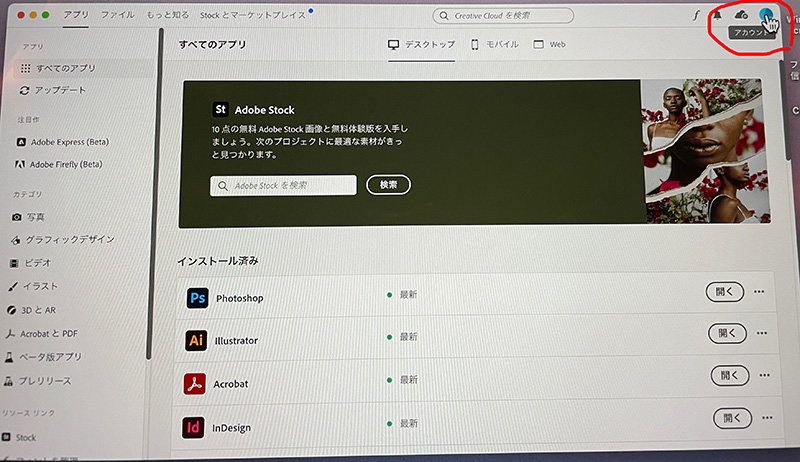Image resolution: width=800 pixels, height=462 pixels.
Task: Click the Acrobat 最新 status
Action: (x=402, y=379)
